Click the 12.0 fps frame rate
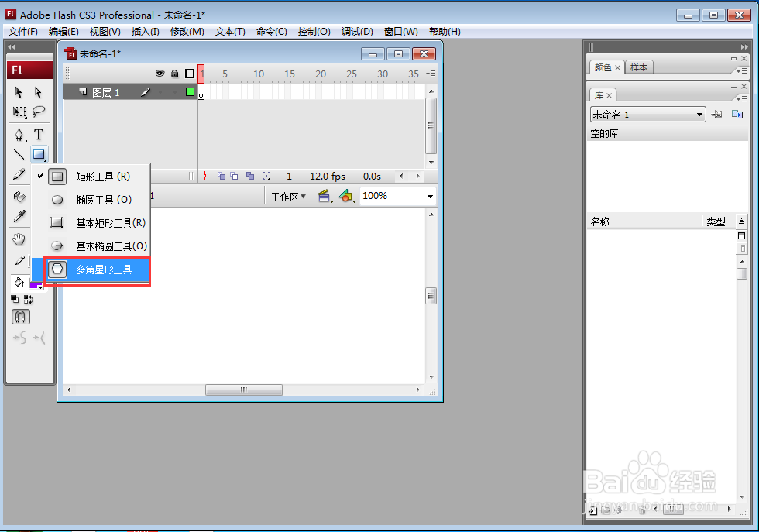This screenshot has height=532, width=759. 328,177
